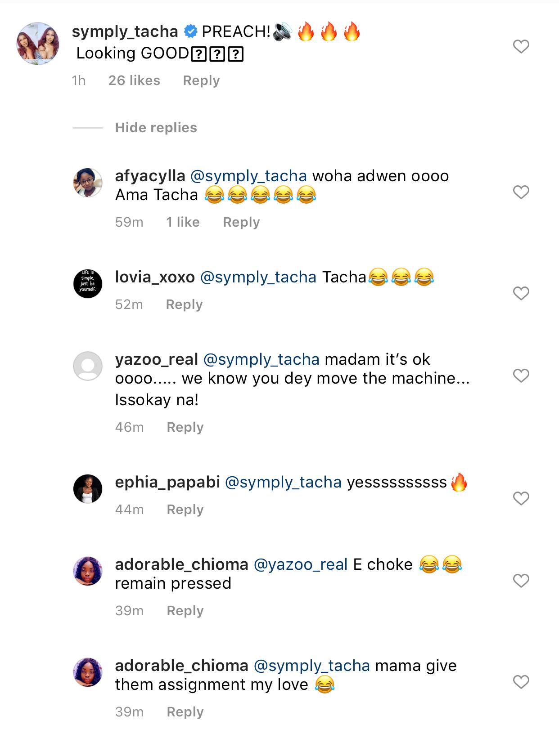This screenshot has width=559, height=756.
Task: Collapse thread with Hide replies
Action: tap(156, 128)
